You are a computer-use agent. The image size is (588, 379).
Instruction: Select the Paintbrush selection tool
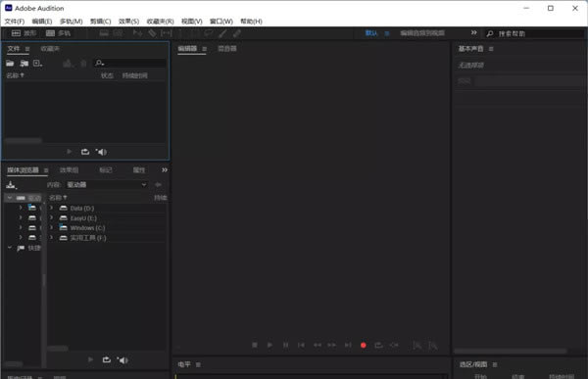click(222, 33)
